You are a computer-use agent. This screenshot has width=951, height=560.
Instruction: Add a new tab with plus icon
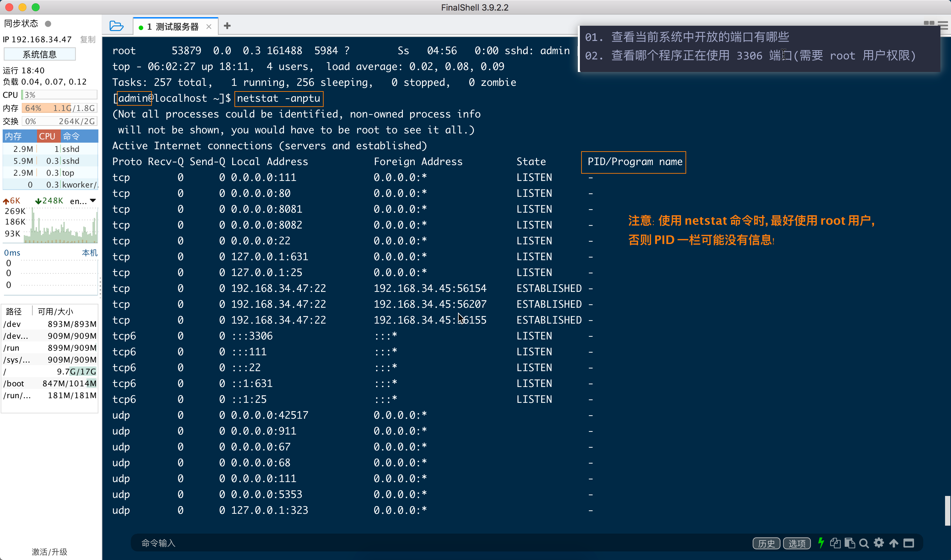click(x=227, y=26)
